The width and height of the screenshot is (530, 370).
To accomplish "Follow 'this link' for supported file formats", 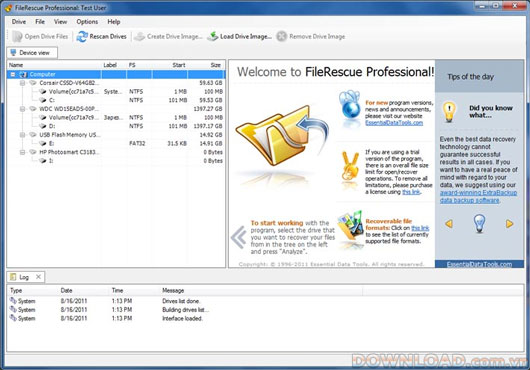I will coord(420,228).
